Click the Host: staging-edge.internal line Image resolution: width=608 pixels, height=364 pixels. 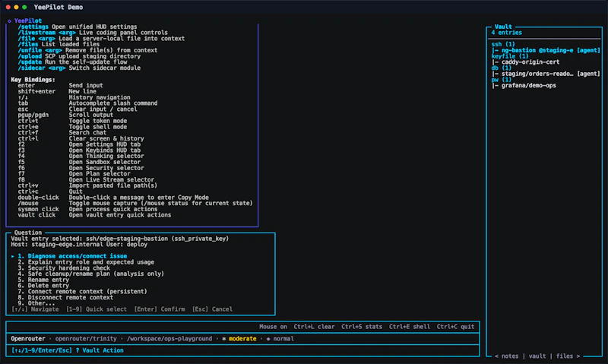pos(79,245)
